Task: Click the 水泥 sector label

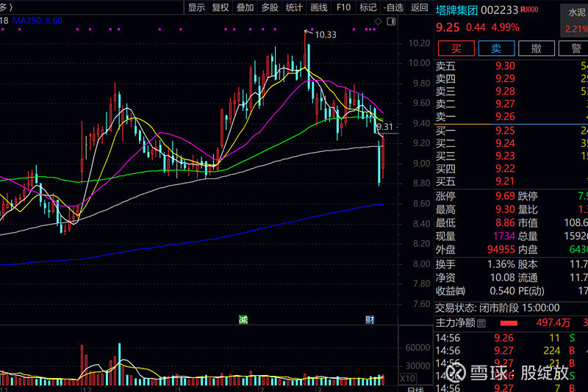Action: click(576, 12)
